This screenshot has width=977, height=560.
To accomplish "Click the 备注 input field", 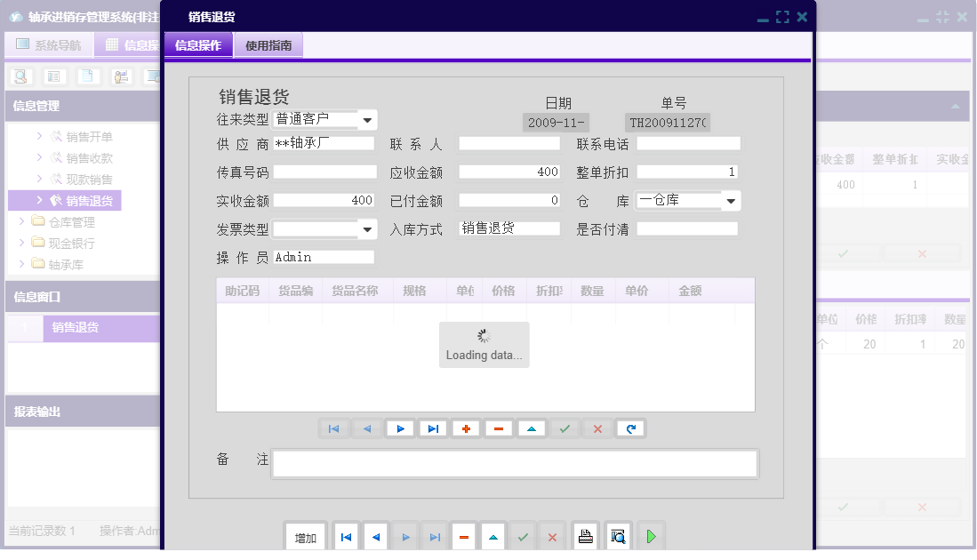I will coord(516,462).
